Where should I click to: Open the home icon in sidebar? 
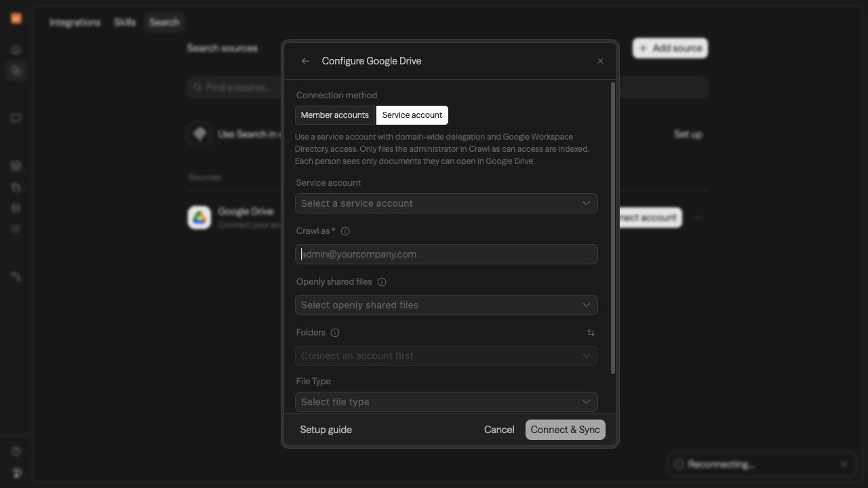[x=16, y=49]
